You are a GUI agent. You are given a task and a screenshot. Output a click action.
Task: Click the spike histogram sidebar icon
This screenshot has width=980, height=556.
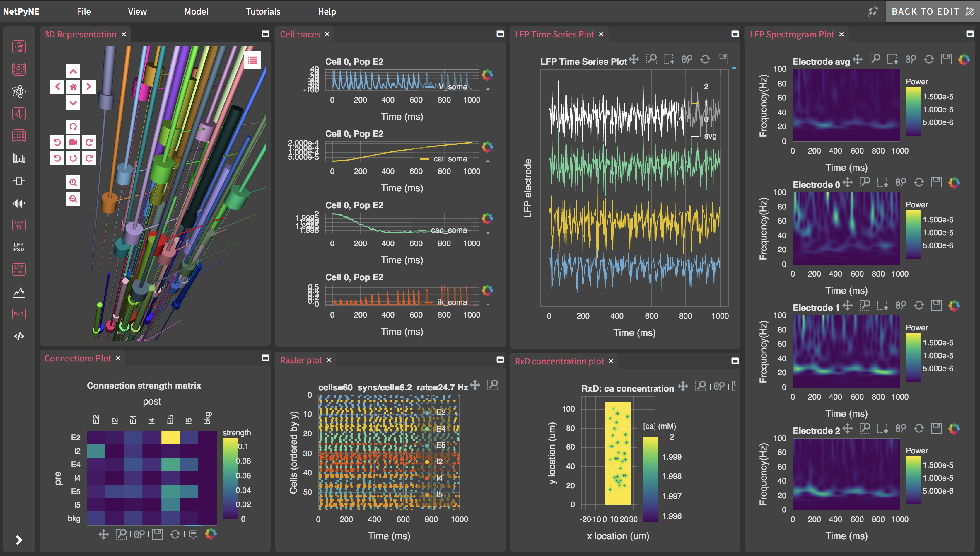19,158
